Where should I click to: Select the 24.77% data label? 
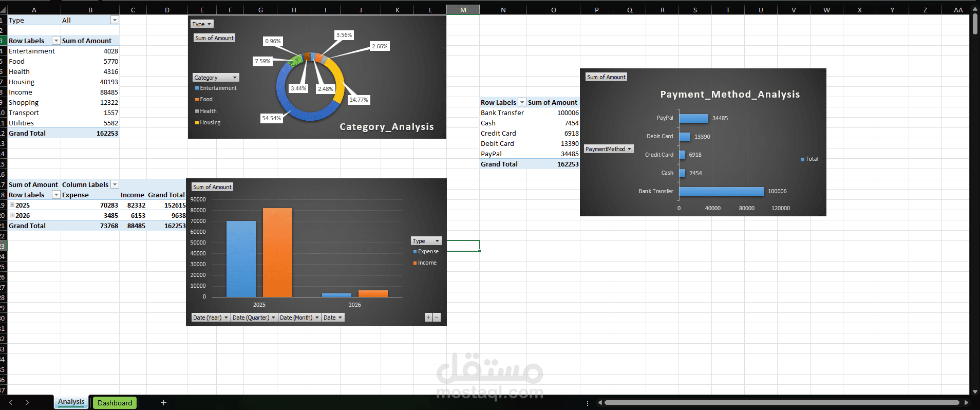[x=359, y=100]
